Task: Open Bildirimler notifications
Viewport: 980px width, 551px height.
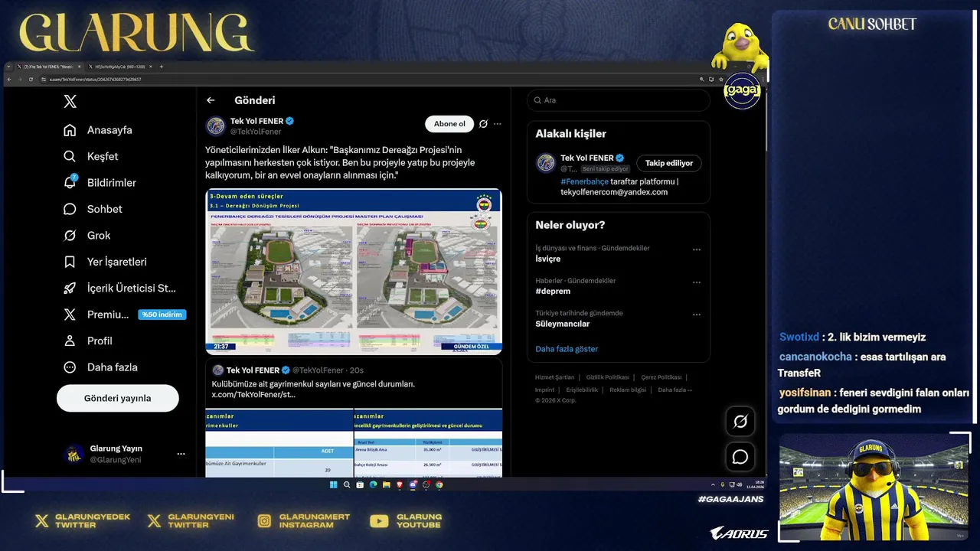Action: pos(100,183)
